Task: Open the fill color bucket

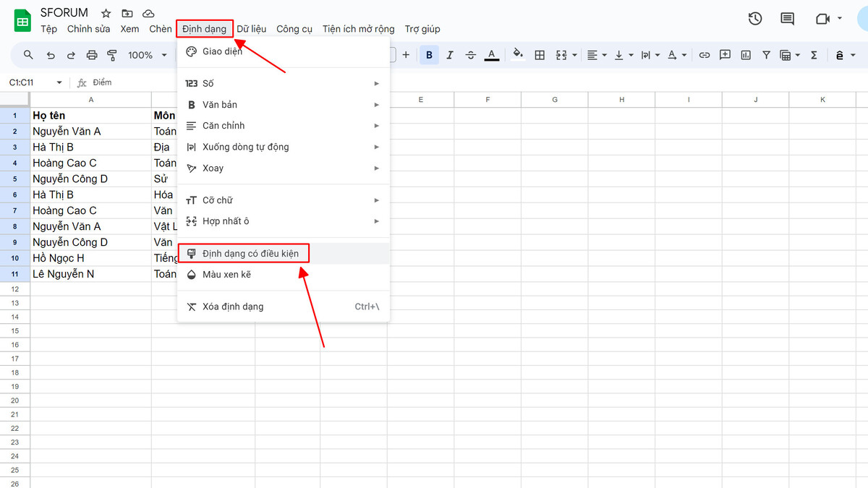Action: 518,55
